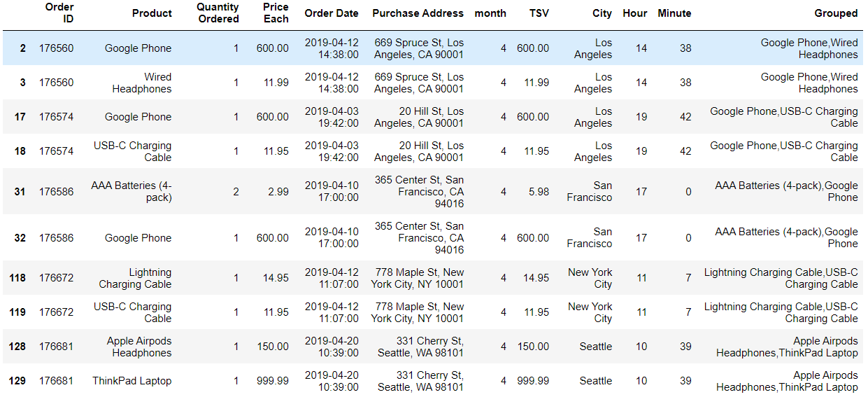Select Order ID 176586 in row 31

point(56,191)
